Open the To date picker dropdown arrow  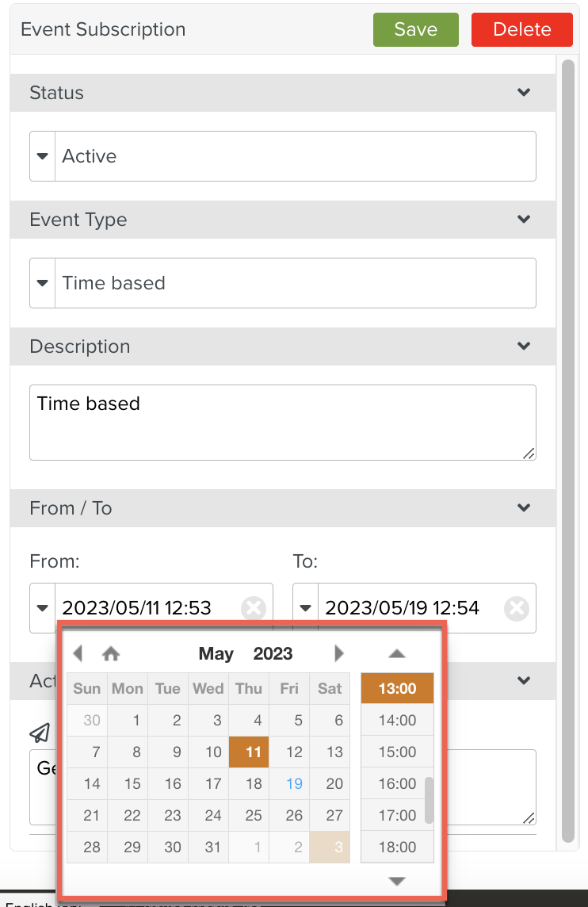pos(306,608)
